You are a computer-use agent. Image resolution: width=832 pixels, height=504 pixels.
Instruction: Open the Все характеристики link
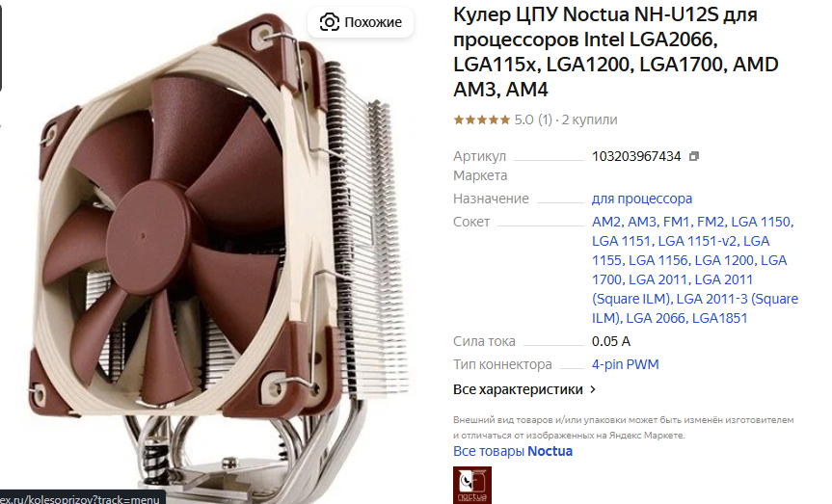[x=518, y=389]
